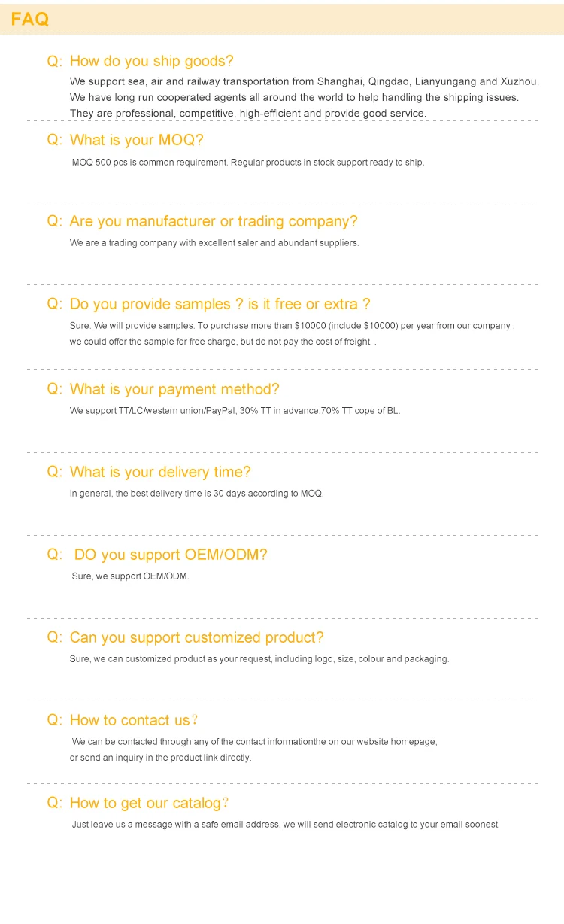This screenshot has width=564, height=924.
Task: Select 'What is your payment method?' question
Action: coord(174,390)
